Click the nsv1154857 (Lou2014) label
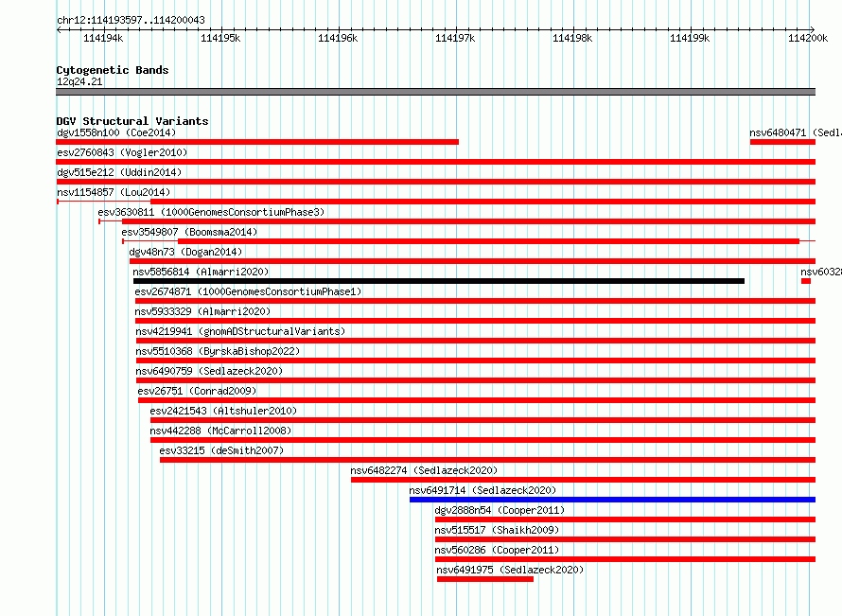 click(114, 192)
